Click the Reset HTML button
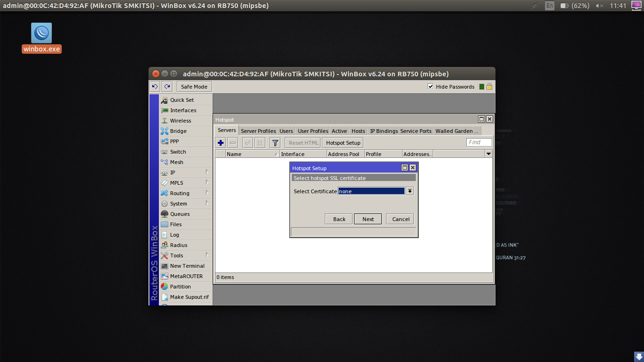This screenshot has height=362, width=644. [x=304, y=143]
